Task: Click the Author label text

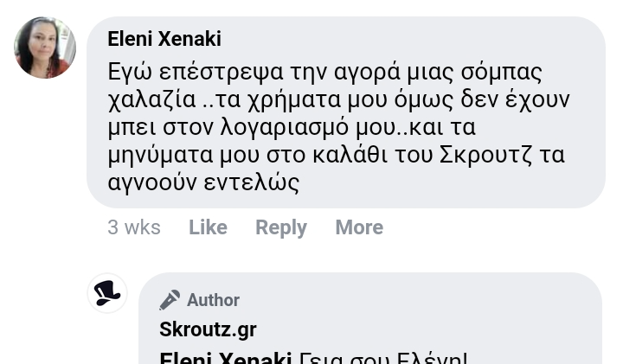Action: tap(213, 300)
